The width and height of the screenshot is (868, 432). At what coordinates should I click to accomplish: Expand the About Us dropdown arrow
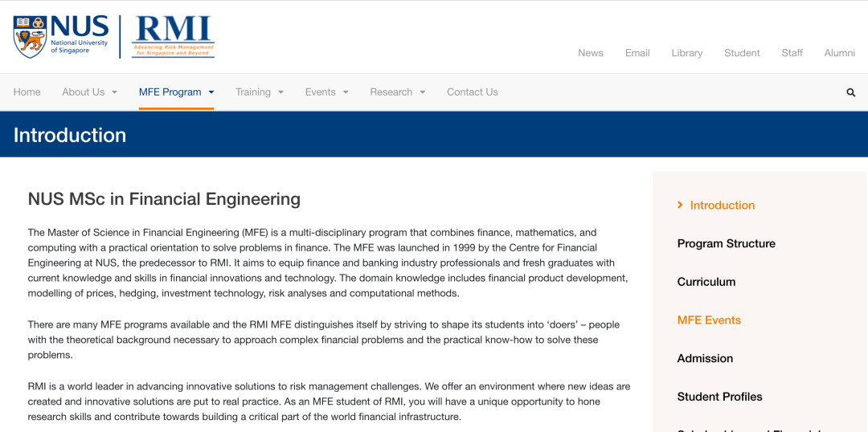(x=115, y=92)
